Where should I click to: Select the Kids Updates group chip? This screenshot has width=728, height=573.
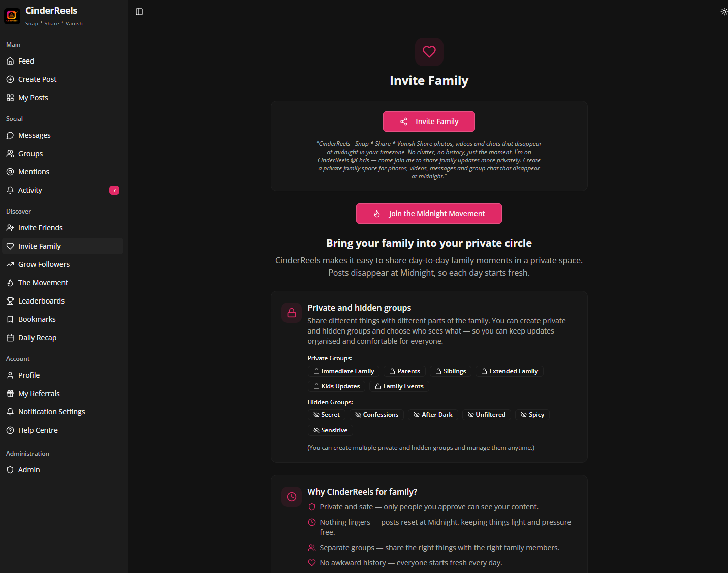coord(336,386)
